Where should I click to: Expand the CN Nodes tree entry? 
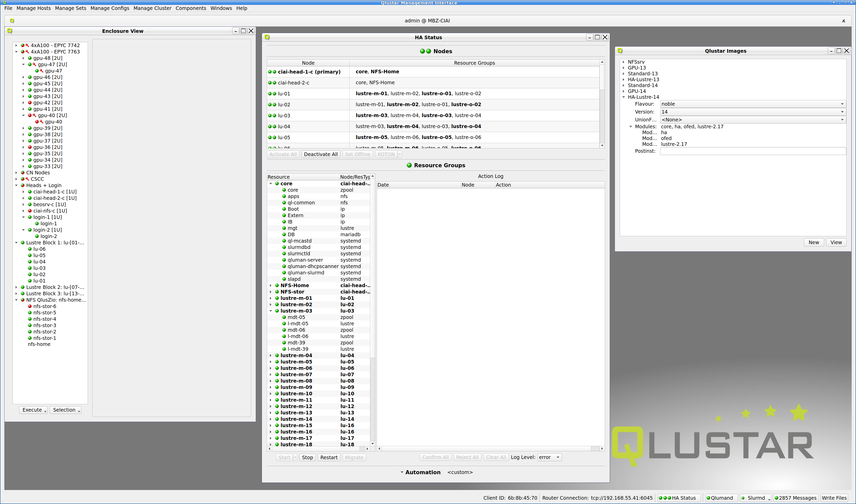16,173
